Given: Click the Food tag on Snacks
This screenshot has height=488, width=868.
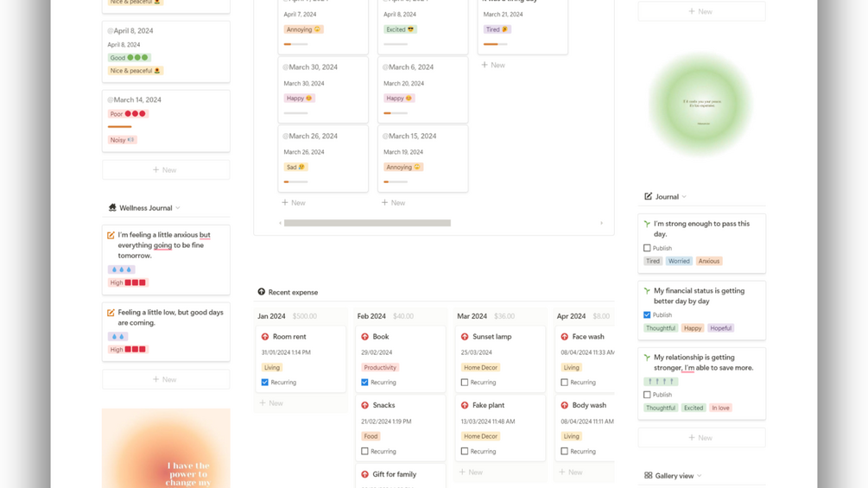Looking at the screenshot, I should pos(371,436).
